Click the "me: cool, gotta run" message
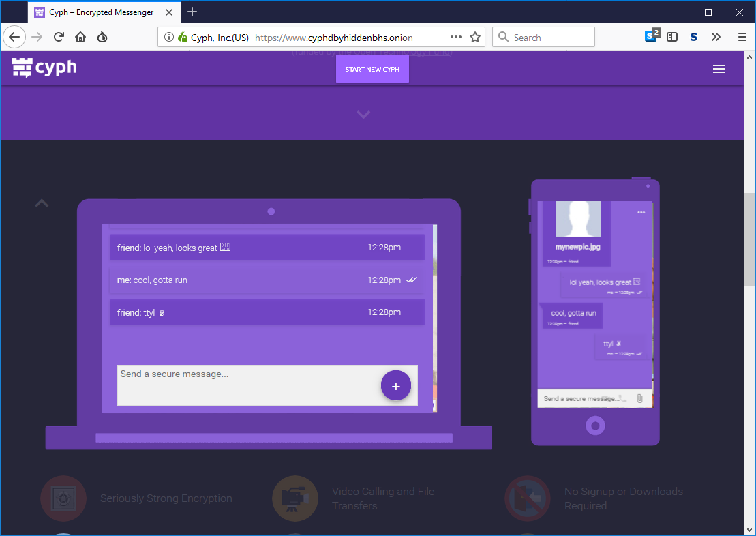The width and height of the screenshot is (756, 536). (x=267, y=280)
